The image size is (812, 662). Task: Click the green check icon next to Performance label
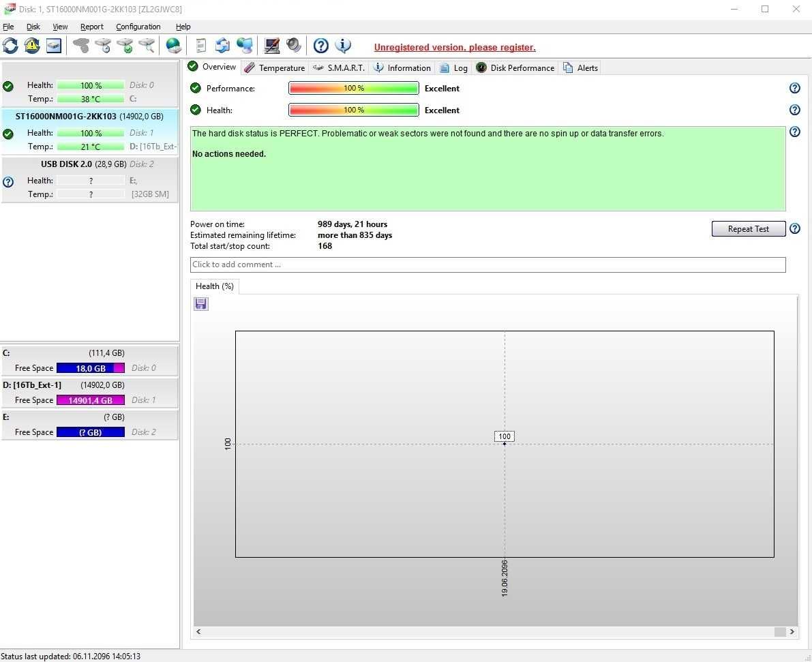tap(195, 88)
